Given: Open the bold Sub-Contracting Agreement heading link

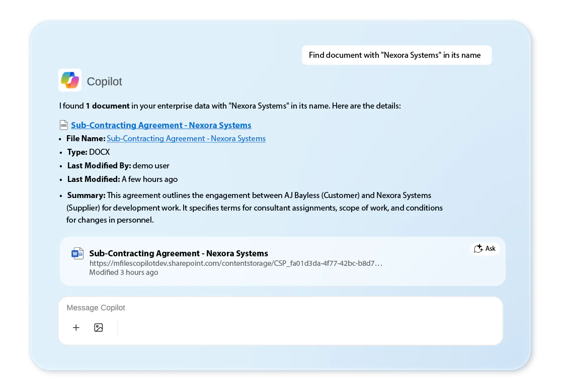Looking at the screenshot, I should click(161, 125).
